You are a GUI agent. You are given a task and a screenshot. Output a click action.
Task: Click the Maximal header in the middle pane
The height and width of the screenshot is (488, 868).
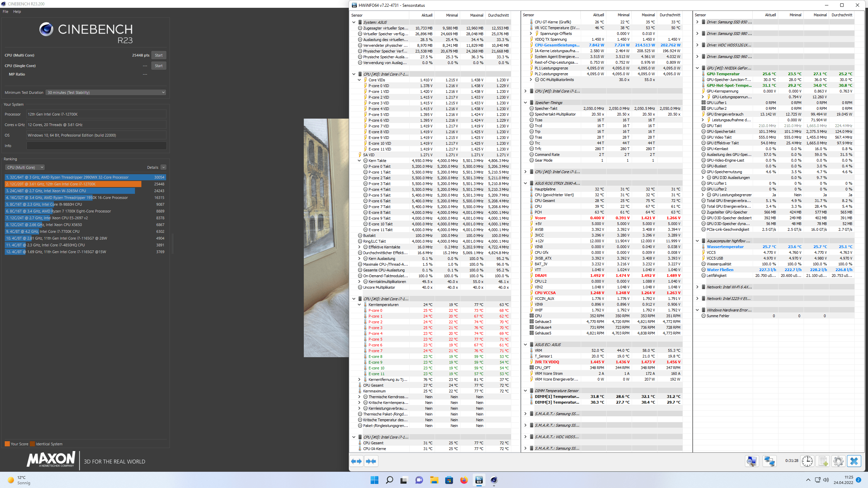644,15
